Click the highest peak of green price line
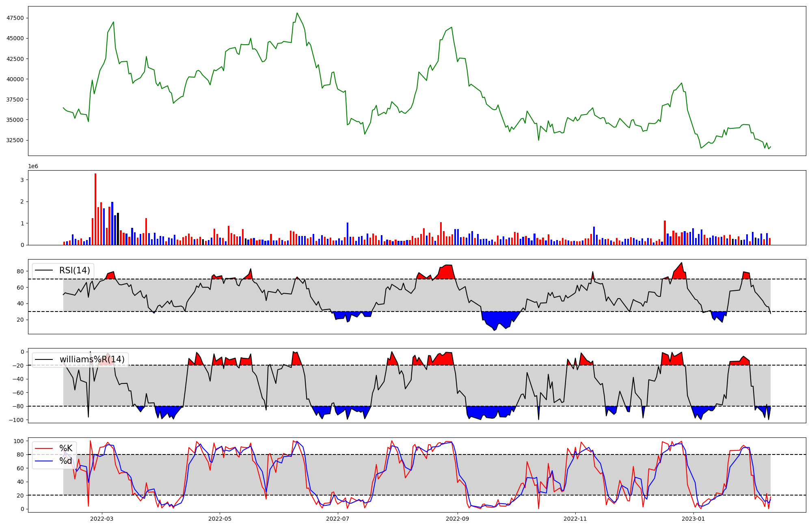 pos(297,13)
